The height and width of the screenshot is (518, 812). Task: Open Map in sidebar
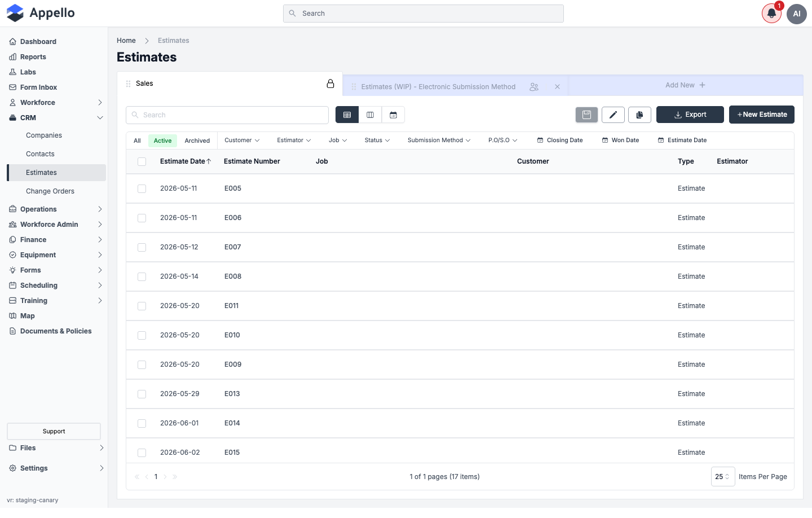[x=28, y=316]
